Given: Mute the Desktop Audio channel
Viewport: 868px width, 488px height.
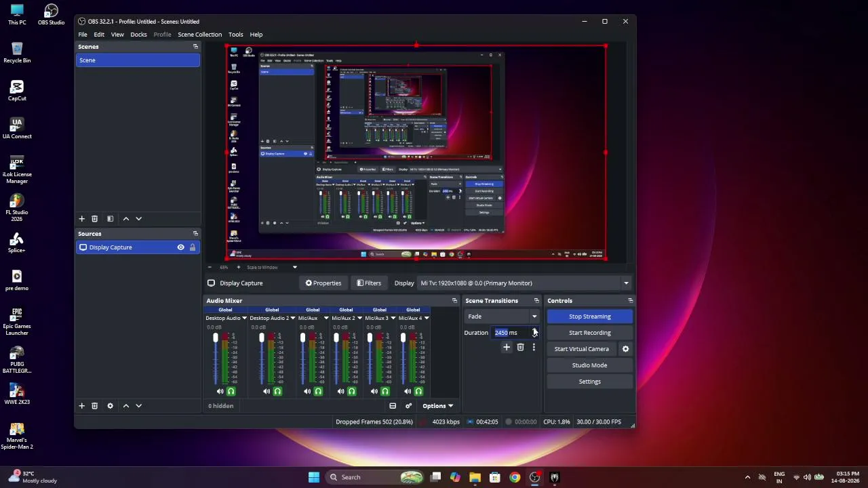Looking at the screenshot, I should tap(220, 392).
